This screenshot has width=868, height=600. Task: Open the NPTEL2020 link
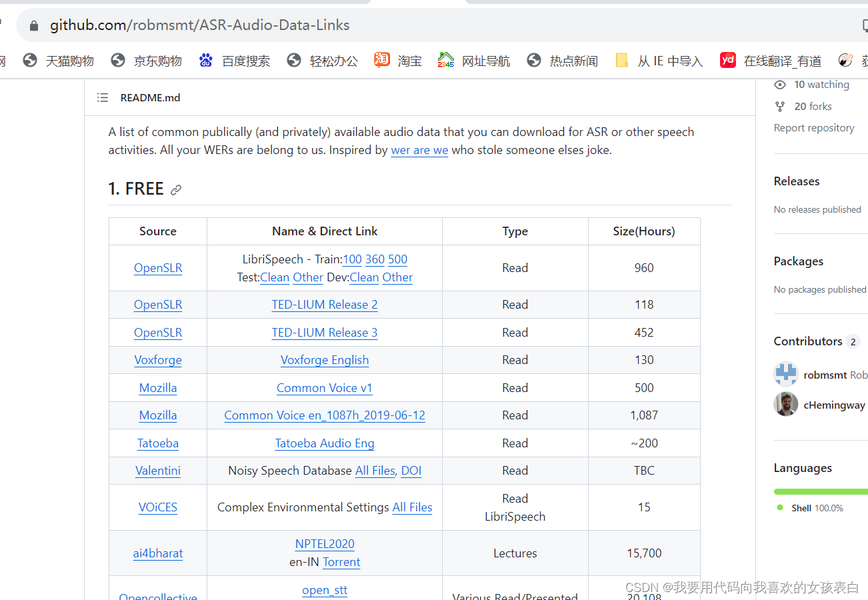click(325, 544)
